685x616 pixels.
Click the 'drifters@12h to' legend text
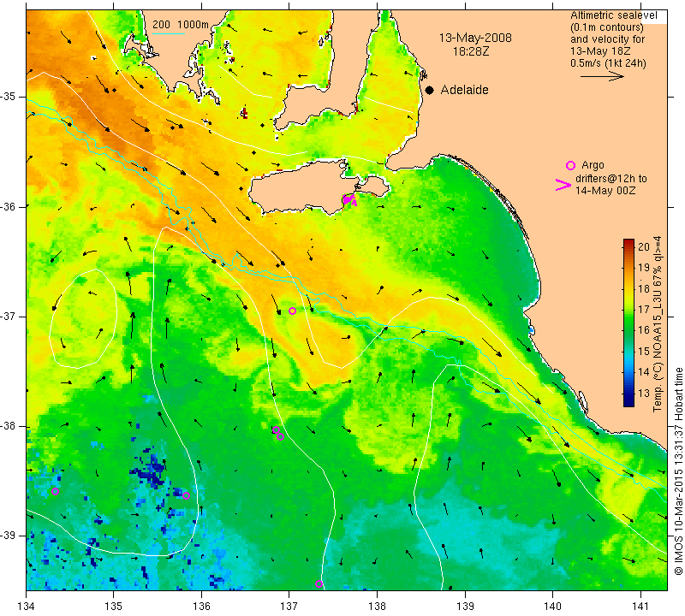[611, 179]
